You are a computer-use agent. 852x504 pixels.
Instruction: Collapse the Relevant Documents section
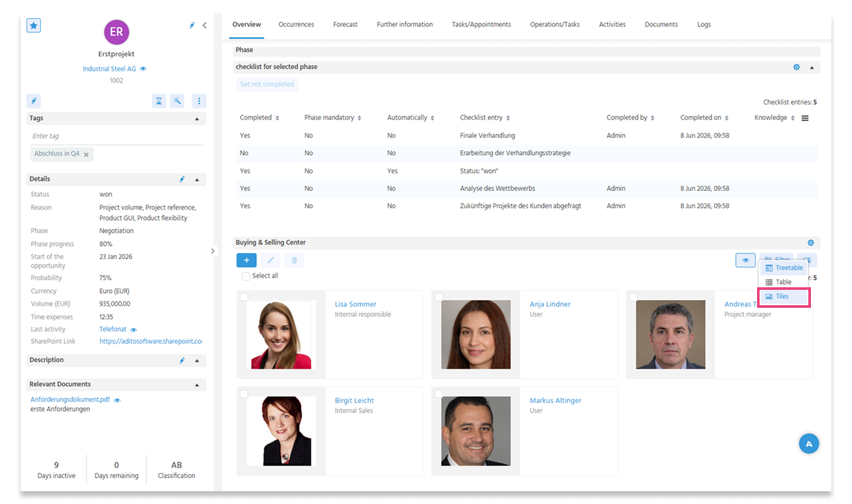click(197, 385)
